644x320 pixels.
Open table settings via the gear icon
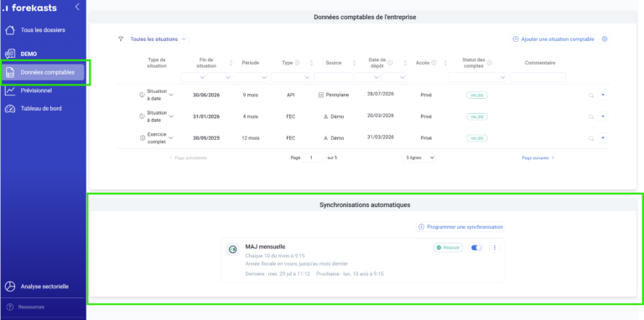click(x=605, y=39)
